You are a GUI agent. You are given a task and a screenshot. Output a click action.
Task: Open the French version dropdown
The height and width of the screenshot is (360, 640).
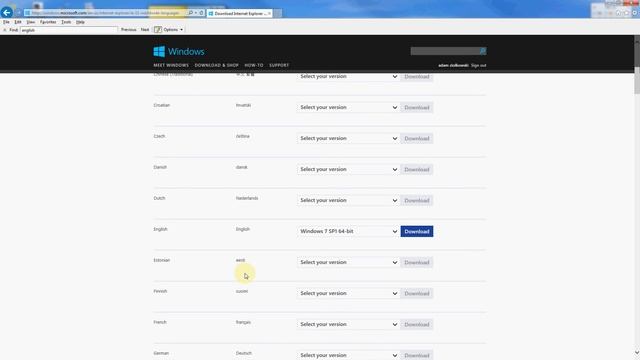(348, 324)
